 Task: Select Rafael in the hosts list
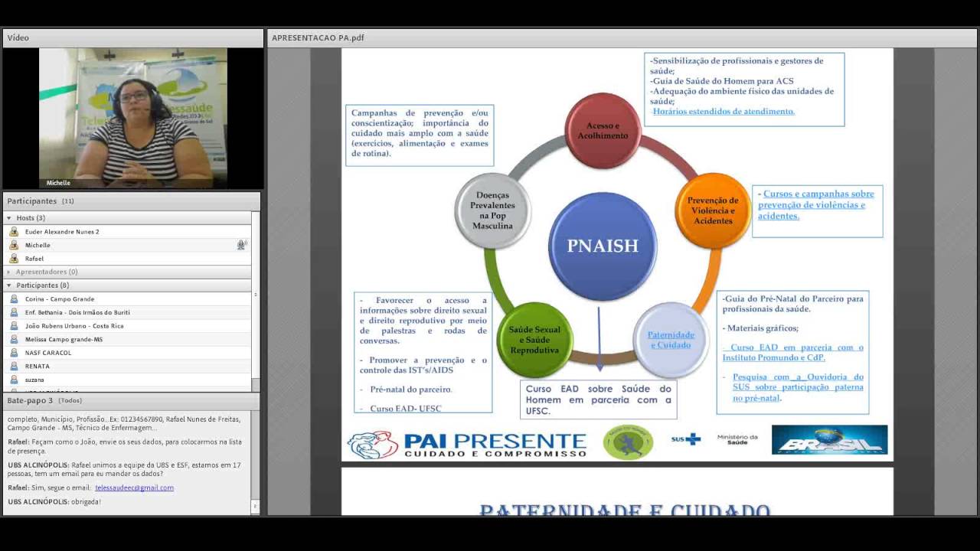click(x=127, y=259)
